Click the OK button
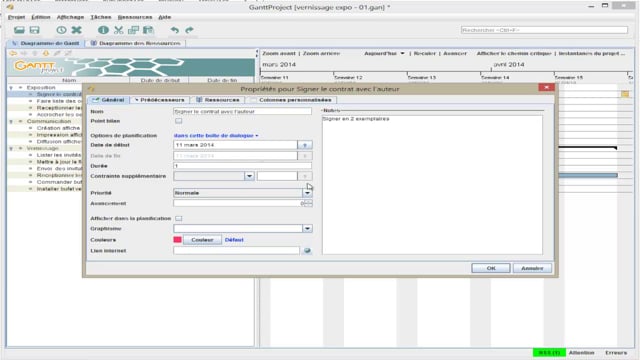Image resolution: width=640 pixels, height=360 pixels. tap(491, 268)
